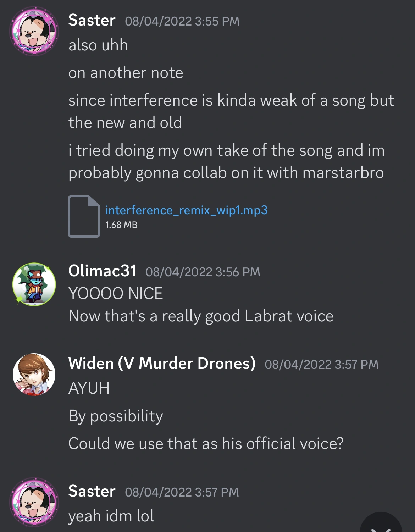This screenshot has height=532, width=415.
Task: Tap Olimac31's pixel-art profile avatar
Action: tap(34, 284)
